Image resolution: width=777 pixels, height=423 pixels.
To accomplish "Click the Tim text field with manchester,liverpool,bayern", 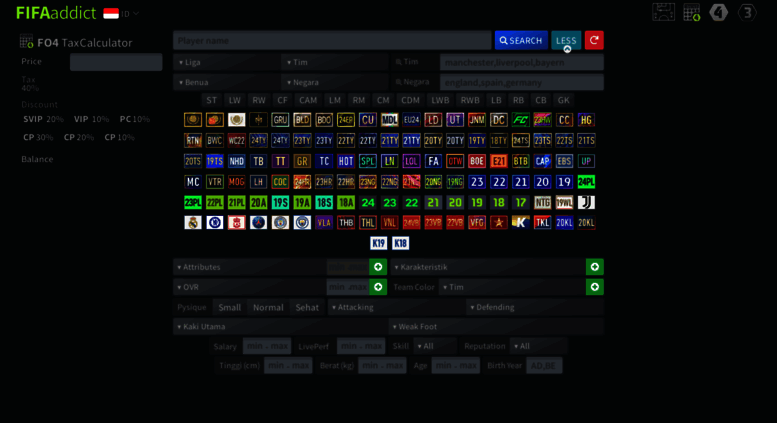I will (x=521, y=62).
